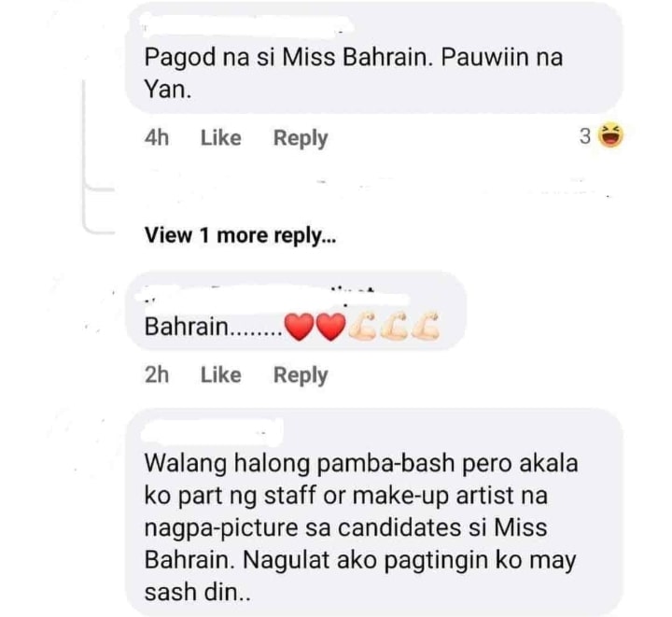Click the first red heart emoji
Image resolution: width=672 pixels, height=617 pixels.
[300, 327]
